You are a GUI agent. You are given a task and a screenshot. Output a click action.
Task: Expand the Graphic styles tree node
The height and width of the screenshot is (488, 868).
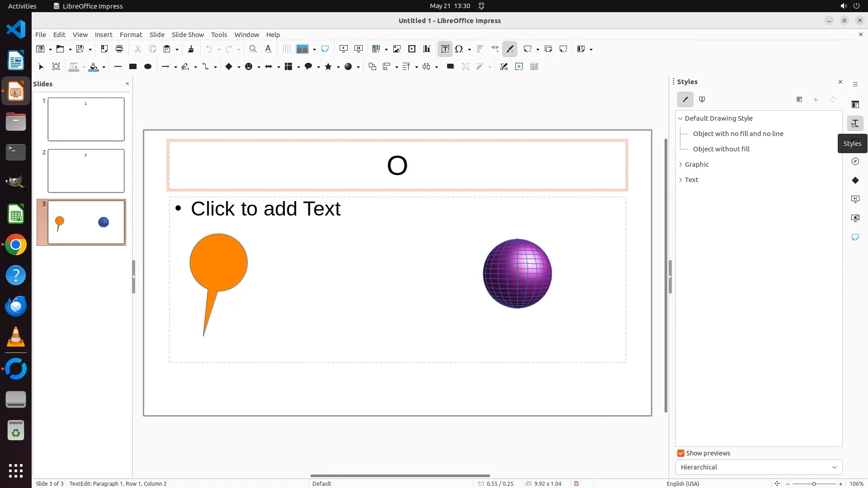point(681,164)
